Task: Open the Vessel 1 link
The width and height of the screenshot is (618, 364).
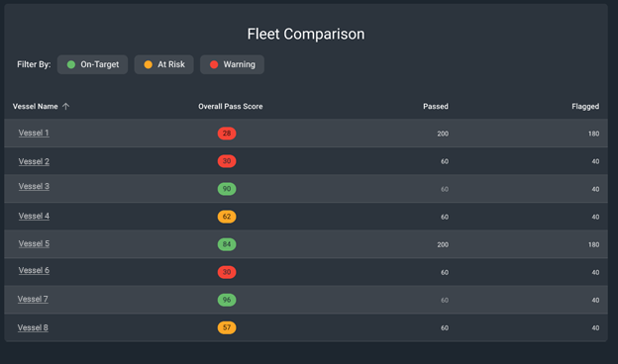Action: tap(34, 133)
